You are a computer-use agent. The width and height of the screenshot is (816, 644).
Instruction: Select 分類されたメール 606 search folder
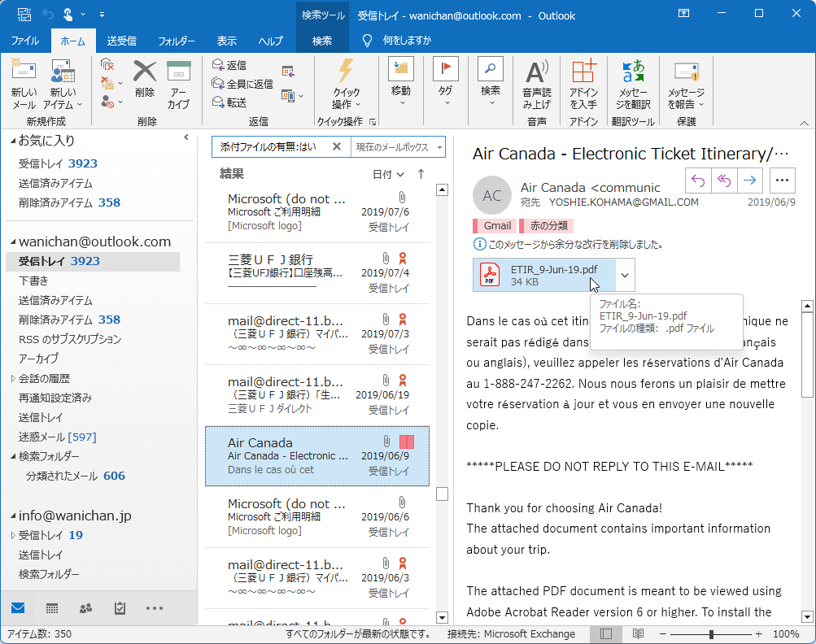(x=76, y=476)
